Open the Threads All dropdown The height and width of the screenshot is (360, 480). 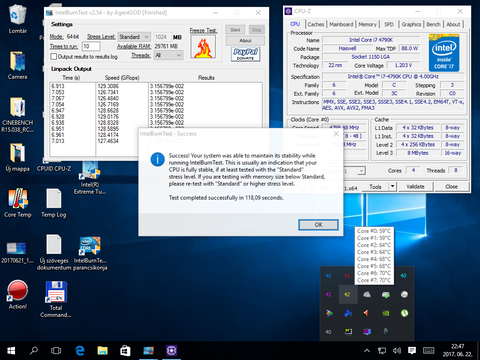click(x=169, y=55)
